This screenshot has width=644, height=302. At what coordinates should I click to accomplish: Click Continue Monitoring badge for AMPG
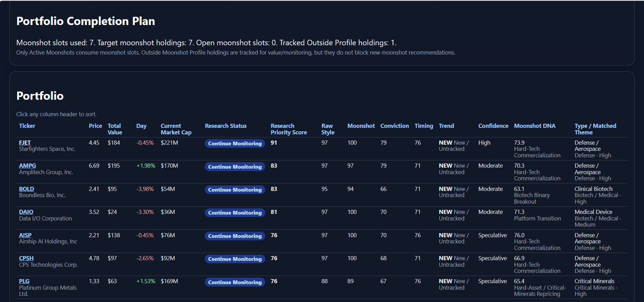coord(235,167)
